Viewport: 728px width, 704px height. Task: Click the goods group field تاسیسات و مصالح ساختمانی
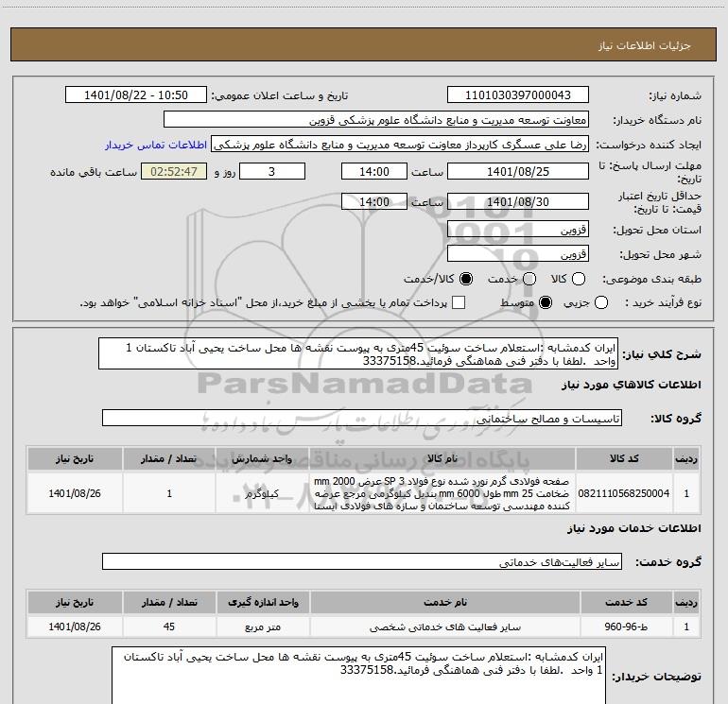(362, 418)
